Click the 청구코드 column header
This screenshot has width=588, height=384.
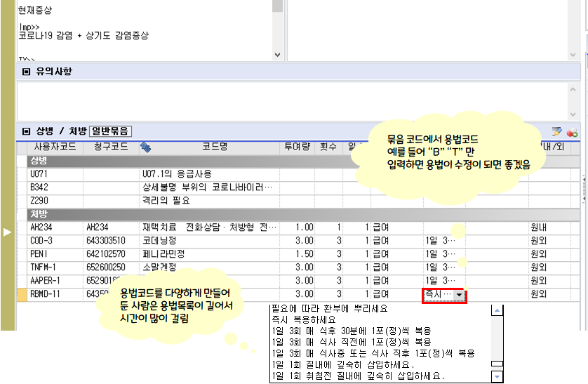click(111, 147)
